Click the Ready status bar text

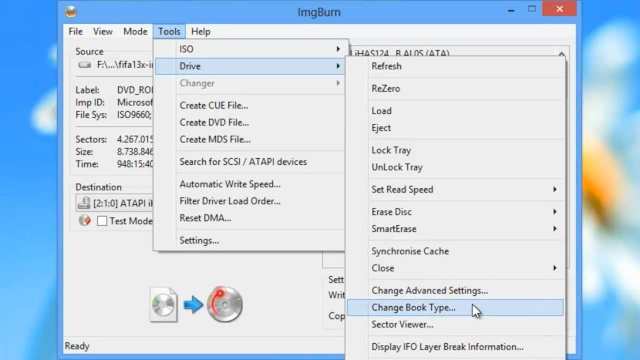(x=77, y=346)
